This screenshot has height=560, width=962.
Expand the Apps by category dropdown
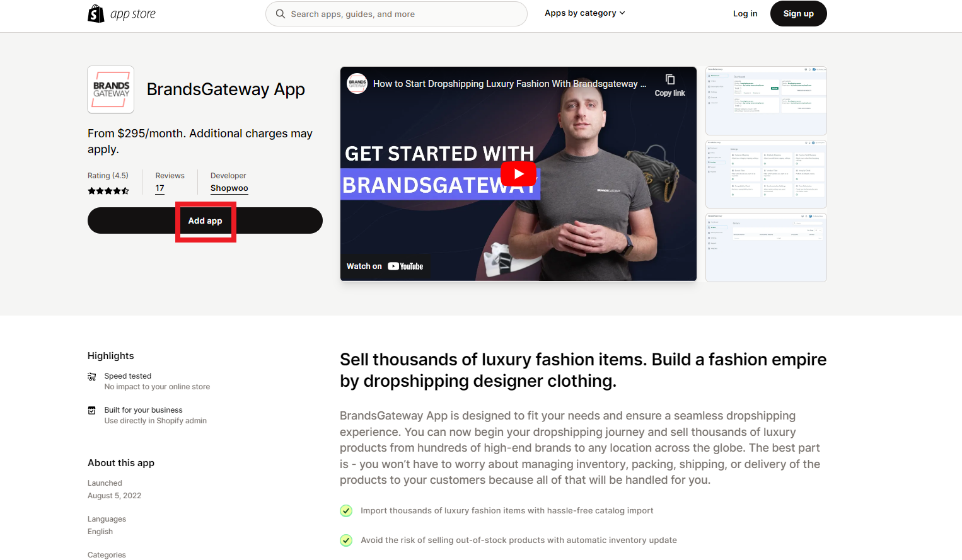(585, 13)
